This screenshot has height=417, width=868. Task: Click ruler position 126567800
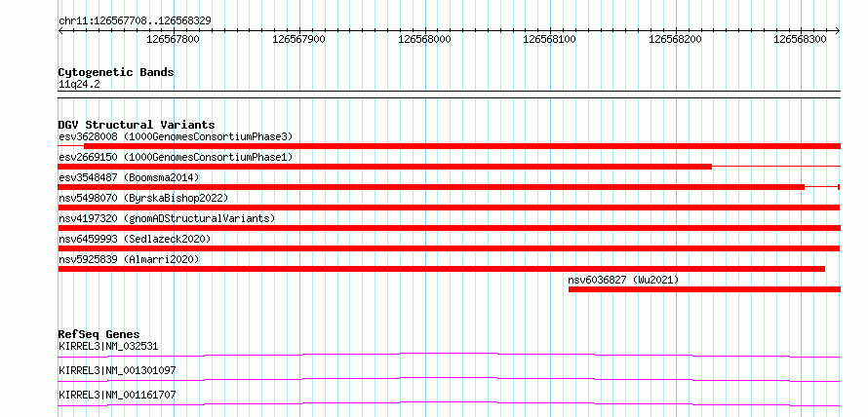175,39
